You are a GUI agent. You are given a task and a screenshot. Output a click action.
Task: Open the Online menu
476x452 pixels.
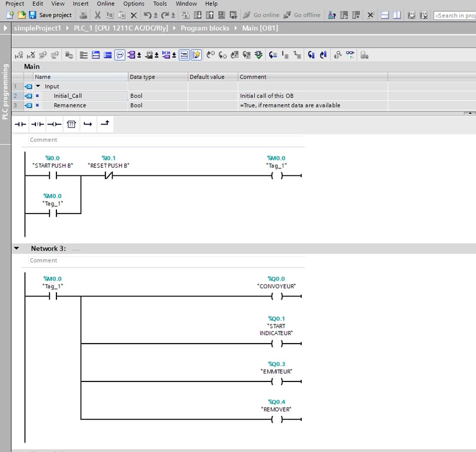[x=105, y=4]
